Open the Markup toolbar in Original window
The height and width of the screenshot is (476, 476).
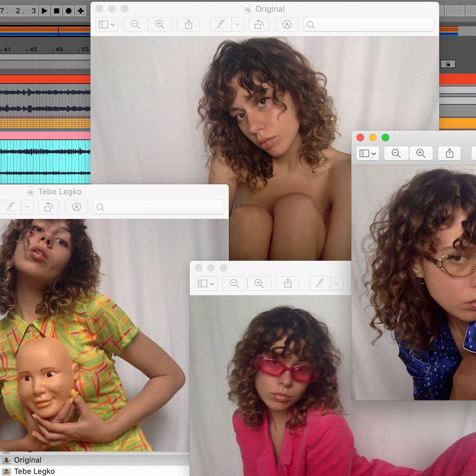coord(287,24)
